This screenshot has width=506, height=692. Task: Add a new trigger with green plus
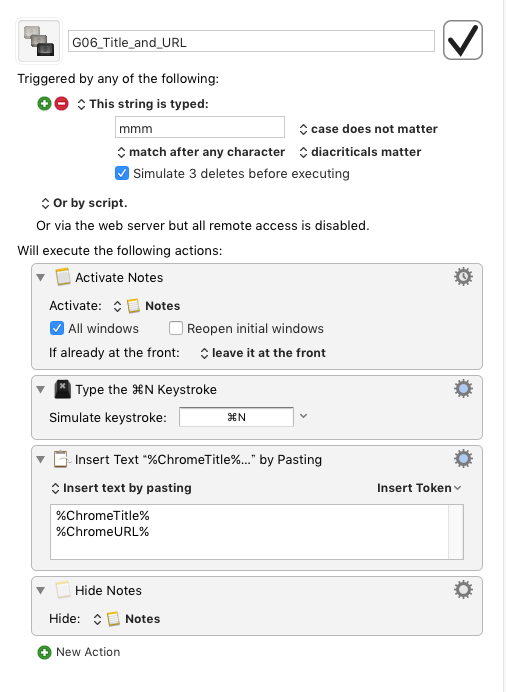44,104
